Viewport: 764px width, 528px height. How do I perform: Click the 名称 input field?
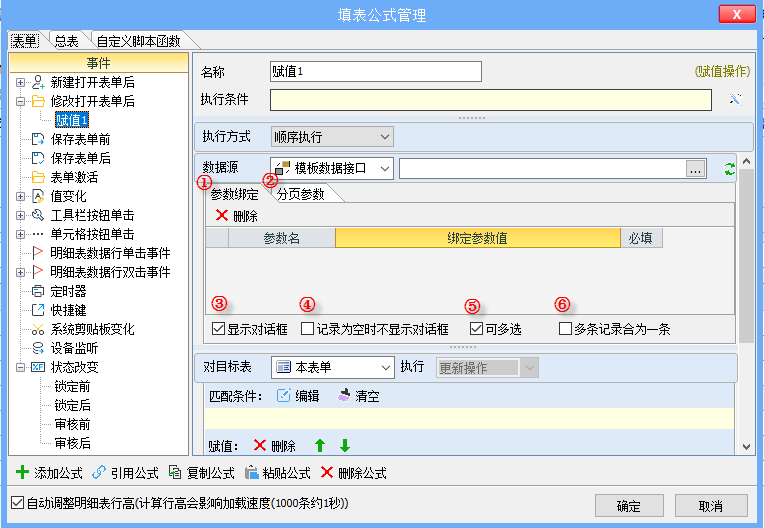pyautogui.click(x=376, y=72)
